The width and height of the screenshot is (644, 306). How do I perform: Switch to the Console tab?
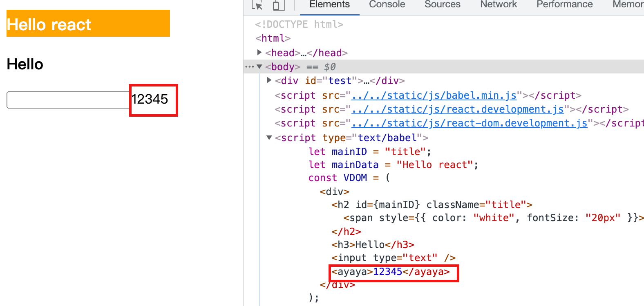(387, 4)
